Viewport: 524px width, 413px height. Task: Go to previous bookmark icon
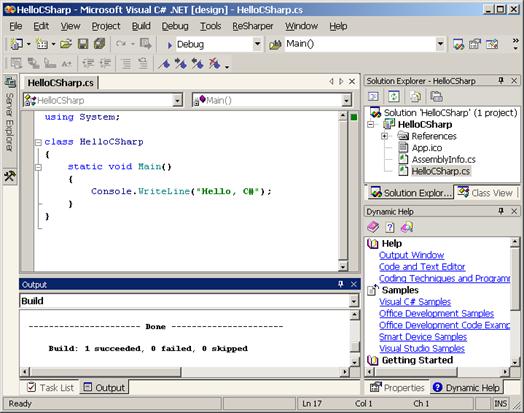[198, 63]
